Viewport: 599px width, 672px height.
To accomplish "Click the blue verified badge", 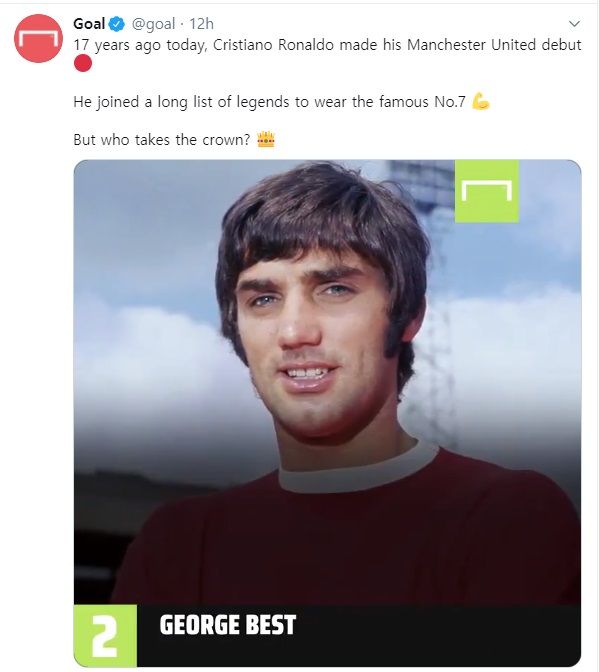I will tap(117, 24).
